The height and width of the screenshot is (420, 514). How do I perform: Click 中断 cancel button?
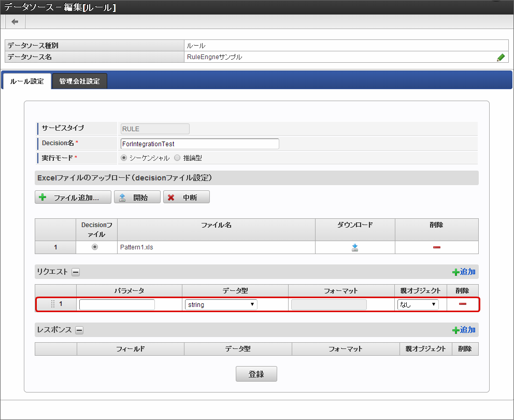pyautogui.click(x=187, y=197)
